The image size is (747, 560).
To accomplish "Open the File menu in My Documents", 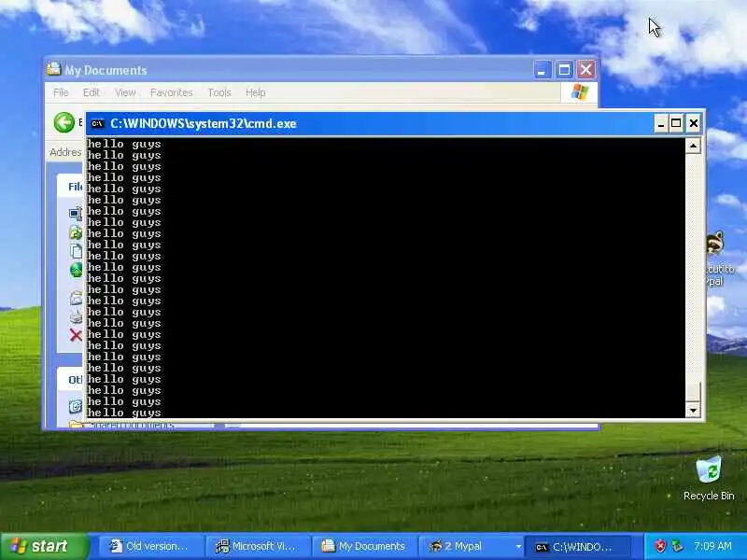I will point(61,92).
